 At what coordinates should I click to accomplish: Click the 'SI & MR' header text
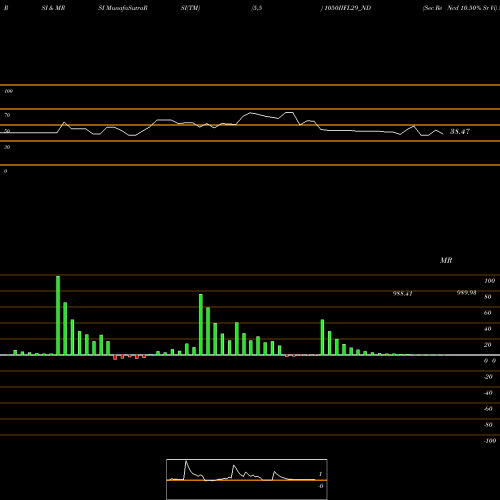pos(53,8)
